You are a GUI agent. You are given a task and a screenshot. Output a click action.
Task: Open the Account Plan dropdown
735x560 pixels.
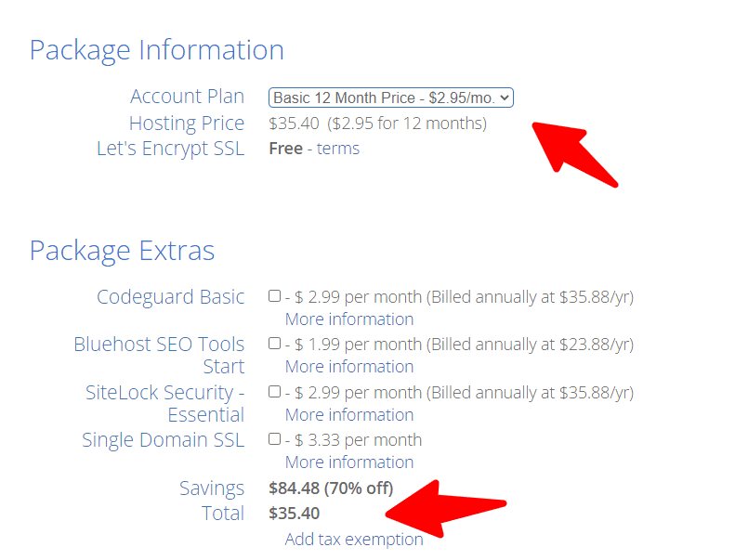point(390,98)
